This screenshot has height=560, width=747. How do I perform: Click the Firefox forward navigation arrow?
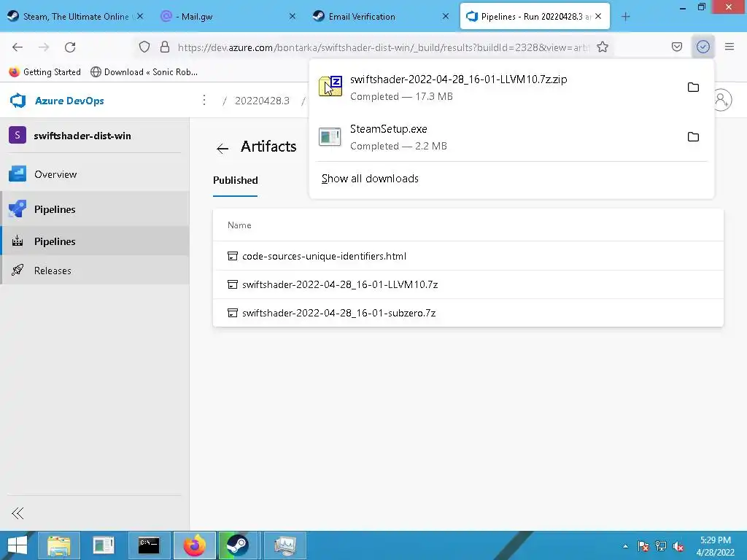tap(44, 47)
